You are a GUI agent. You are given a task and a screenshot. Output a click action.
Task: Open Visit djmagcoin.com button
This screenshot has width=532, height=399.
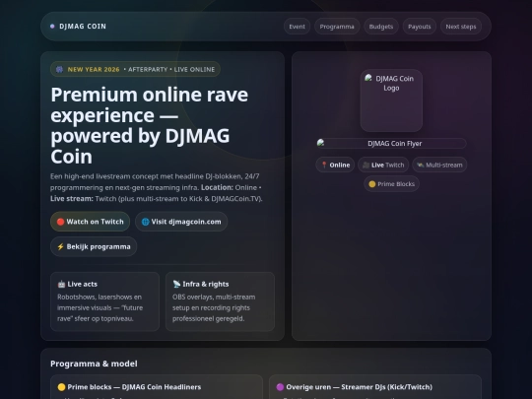[181, 222]
